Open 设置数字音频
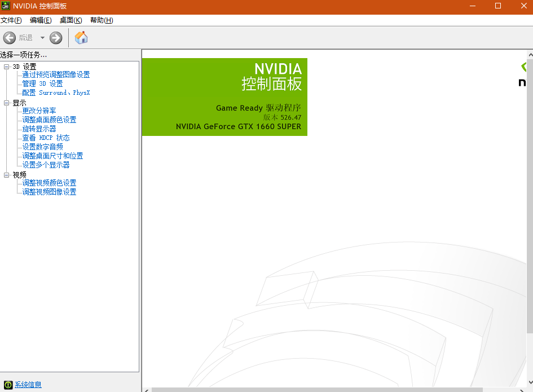This screenshot has width=533, height=392. click(42, 147)
